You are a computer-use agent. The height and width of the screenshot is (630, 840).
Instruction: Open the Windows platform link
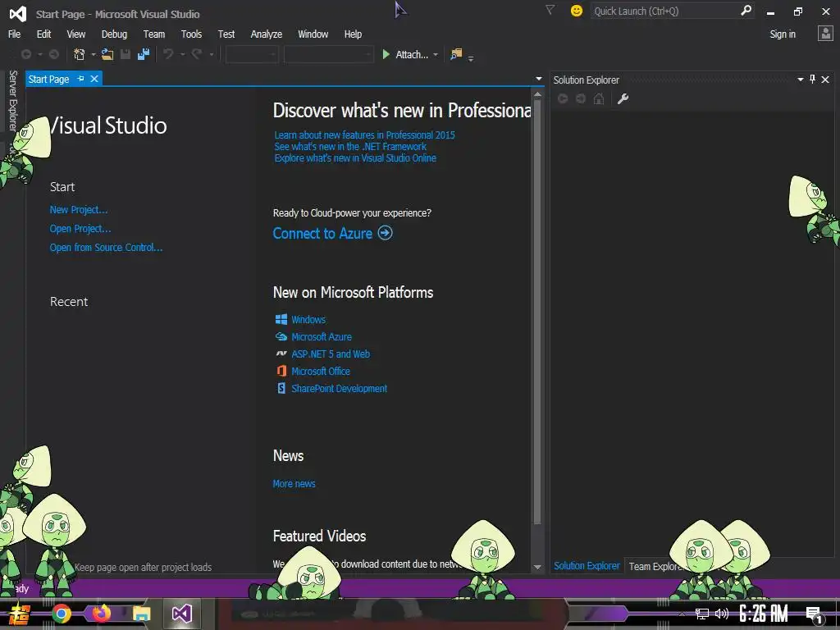(308, 319)
